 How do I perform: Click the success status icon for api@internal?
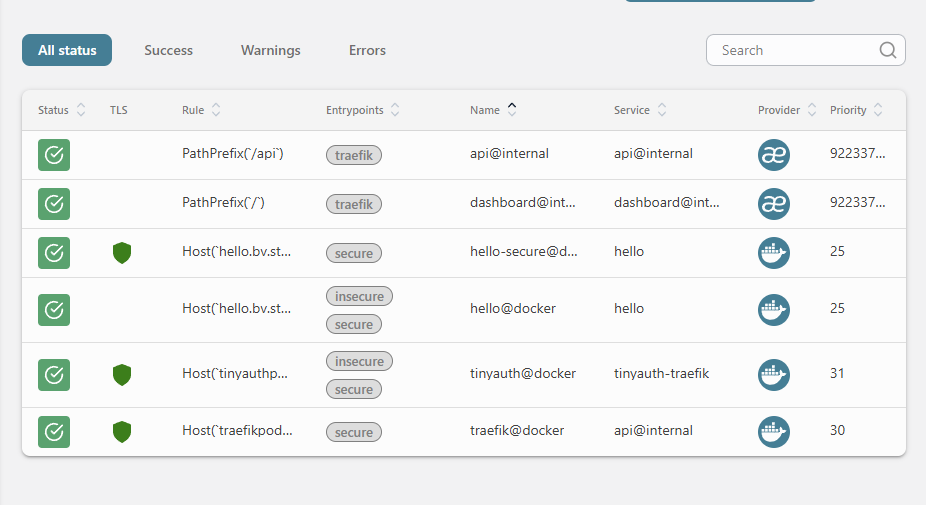(54, 155)
